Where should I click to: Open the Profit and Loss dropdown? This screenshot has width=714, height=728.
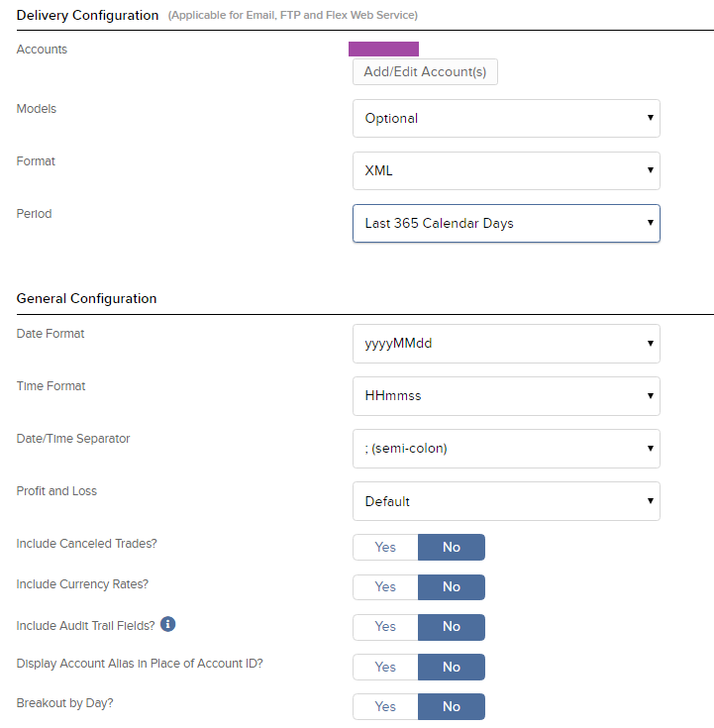(506, 501)
